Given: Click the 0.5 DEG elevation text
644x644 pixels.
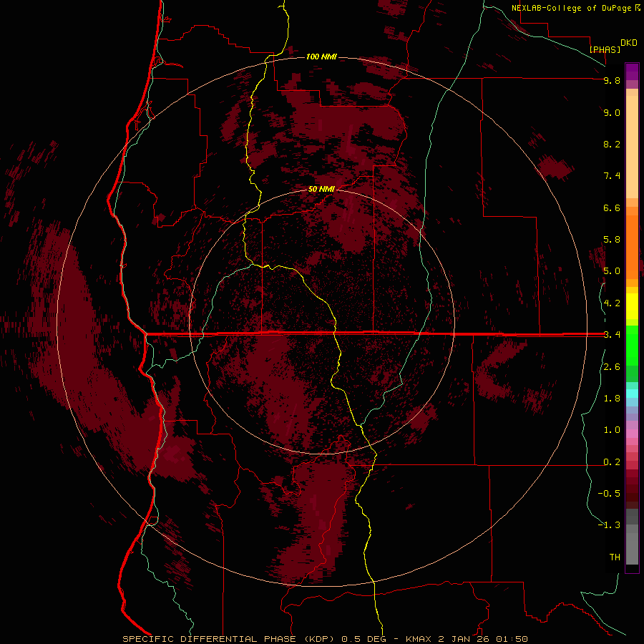Looking at the screenshot, I should coord(366,639).
